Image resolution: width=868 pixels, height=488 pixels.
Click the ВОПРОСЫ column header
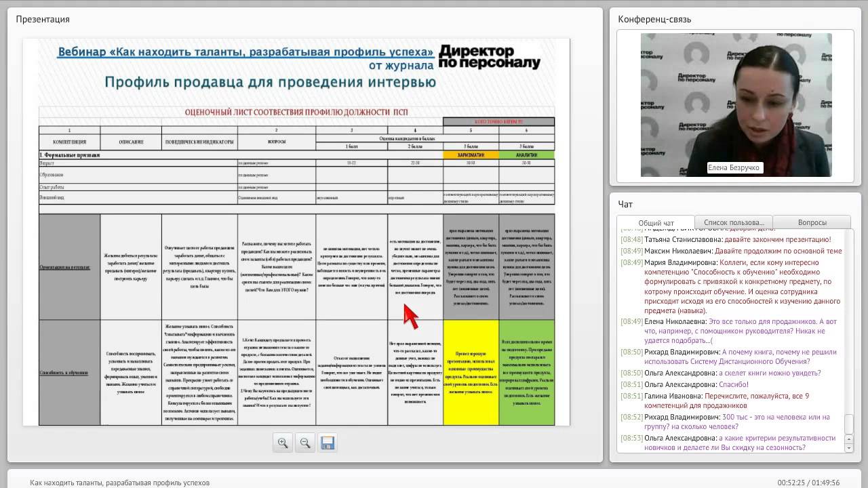tap(277, 142)
